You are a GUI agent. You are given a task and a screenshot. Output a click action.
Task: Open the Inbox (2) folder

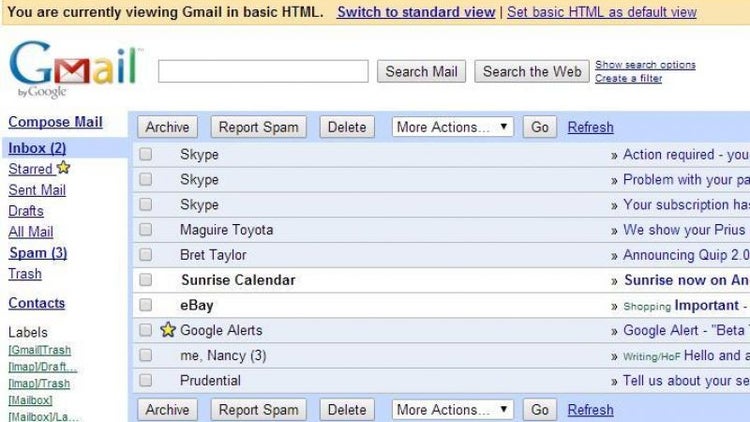click(37, 148)
